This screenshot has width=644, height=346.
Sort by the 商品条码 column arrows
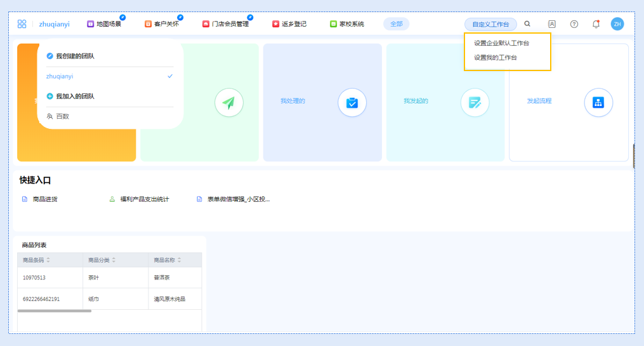point(48,260)
